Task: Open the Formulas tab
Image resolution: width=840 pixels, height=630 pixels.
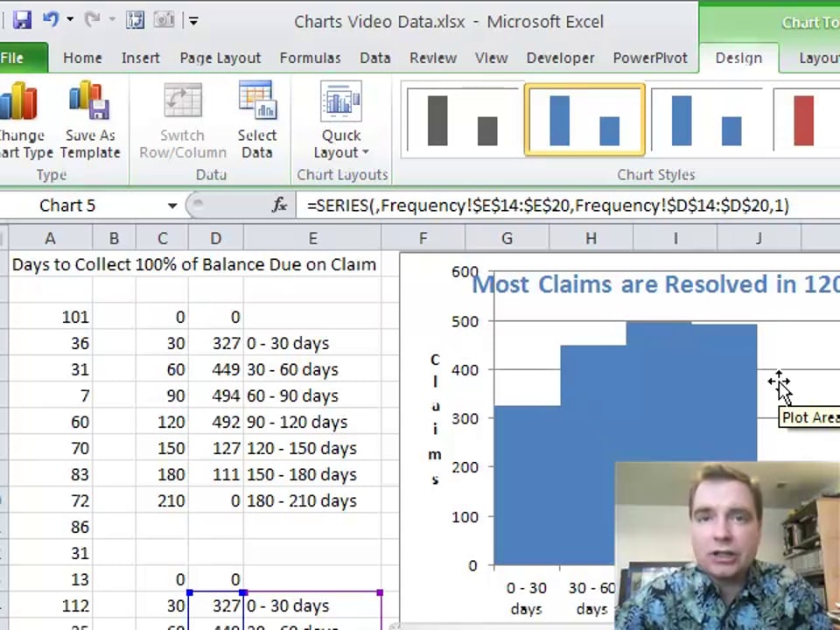Action: click(310, 58)
